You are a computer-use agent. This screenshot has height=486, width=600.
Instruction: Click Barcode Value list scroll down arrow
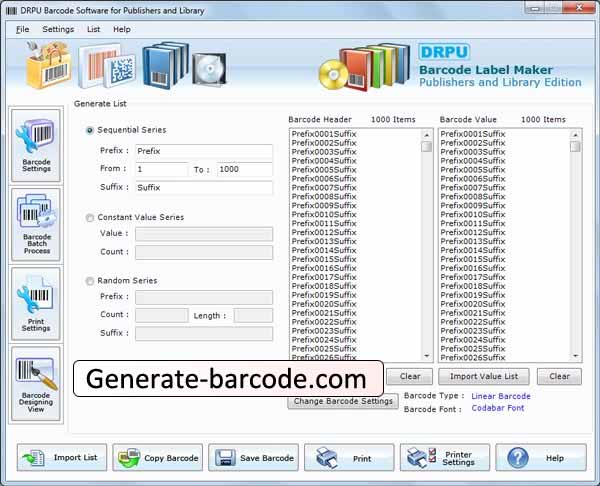pos(575,356)
